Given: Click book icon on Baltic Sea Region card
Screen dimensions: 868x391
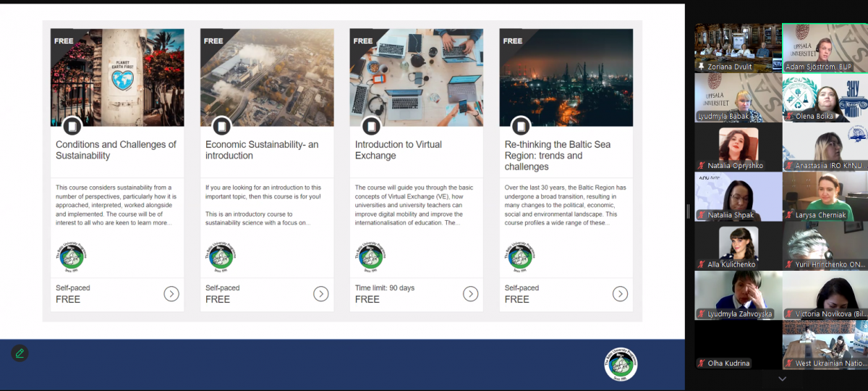Looking at the screenshot, I should (521, 126).
